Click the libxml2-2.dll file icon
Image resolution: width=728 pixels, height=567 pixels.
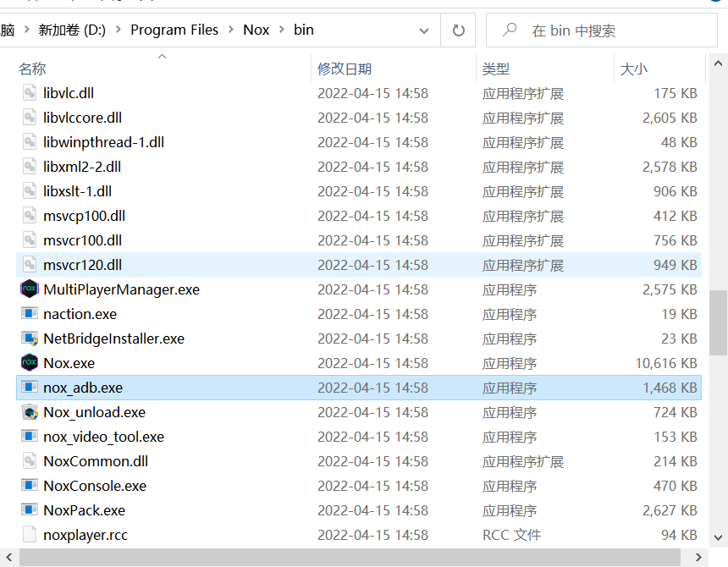click(30, 167)
